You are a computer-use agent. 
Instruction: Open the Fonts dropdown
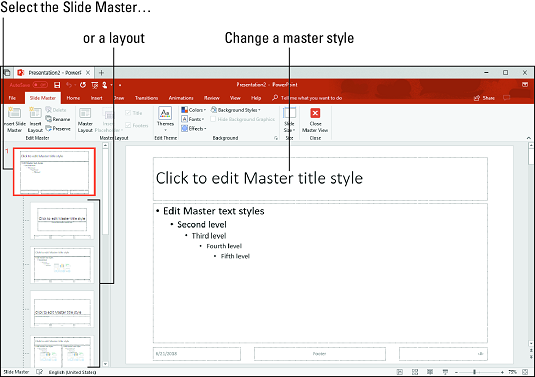coord(193,119)
